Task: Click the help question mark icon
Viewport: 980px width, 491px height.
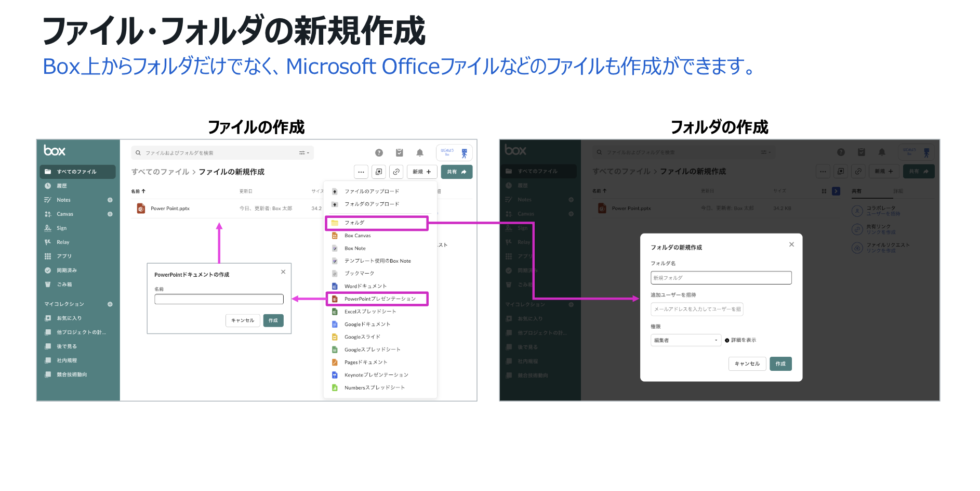Action: coord(379,153)
